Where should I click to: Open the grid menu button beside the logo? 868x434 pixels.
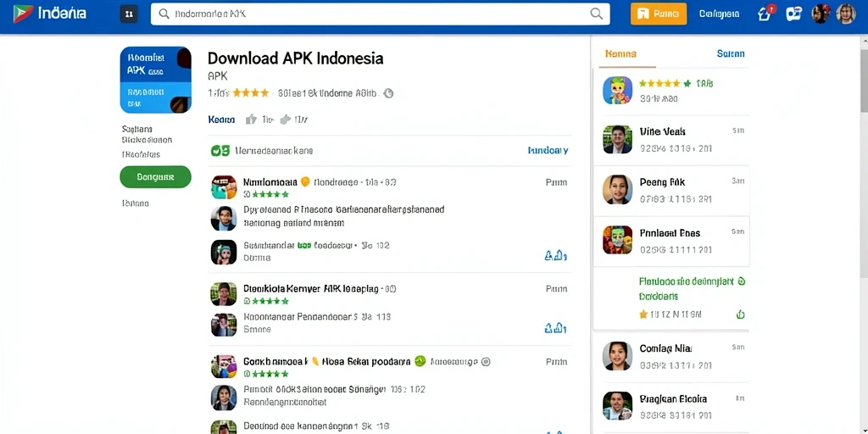click(x=129, y=14)
